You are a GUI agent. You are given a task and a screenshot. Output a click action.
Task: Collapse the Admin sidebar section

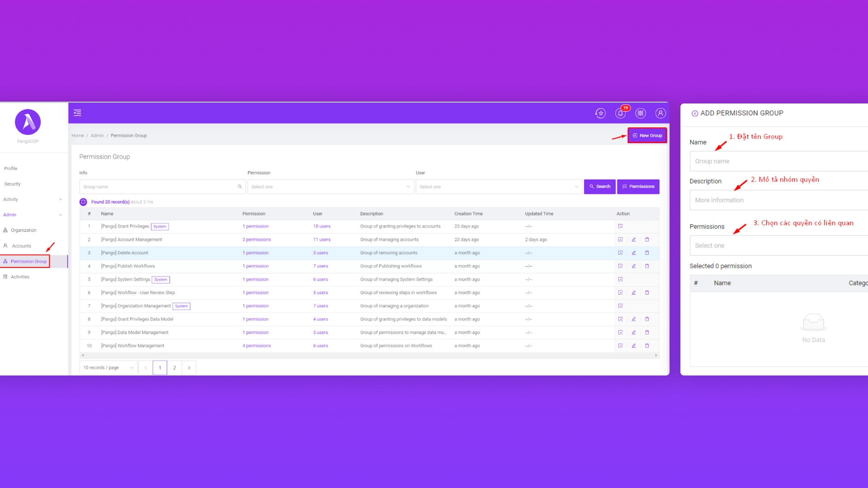pyautogui.click(x=31, y=215)
